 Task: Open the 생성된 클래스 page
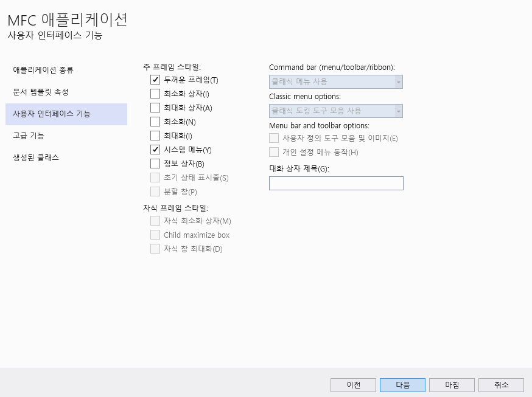coord(66,158)
